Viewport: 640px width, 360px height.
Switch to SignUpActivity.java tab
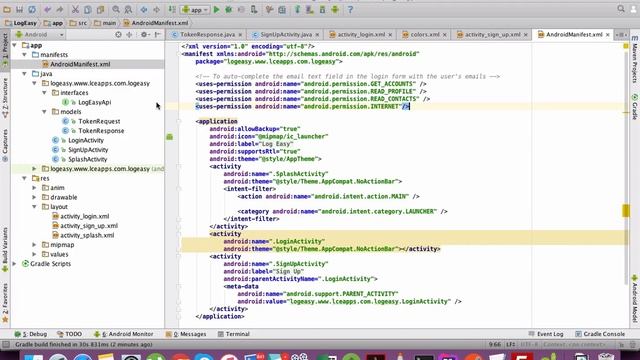[x=286, y=35]
